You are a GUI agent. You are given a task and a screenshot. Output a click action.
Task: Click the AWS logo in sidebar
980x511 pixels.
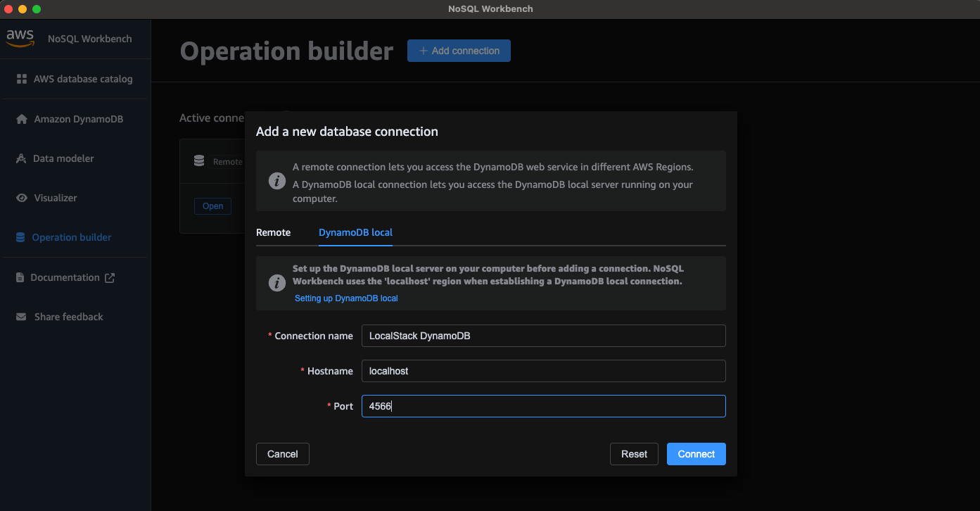click(20, 38)
